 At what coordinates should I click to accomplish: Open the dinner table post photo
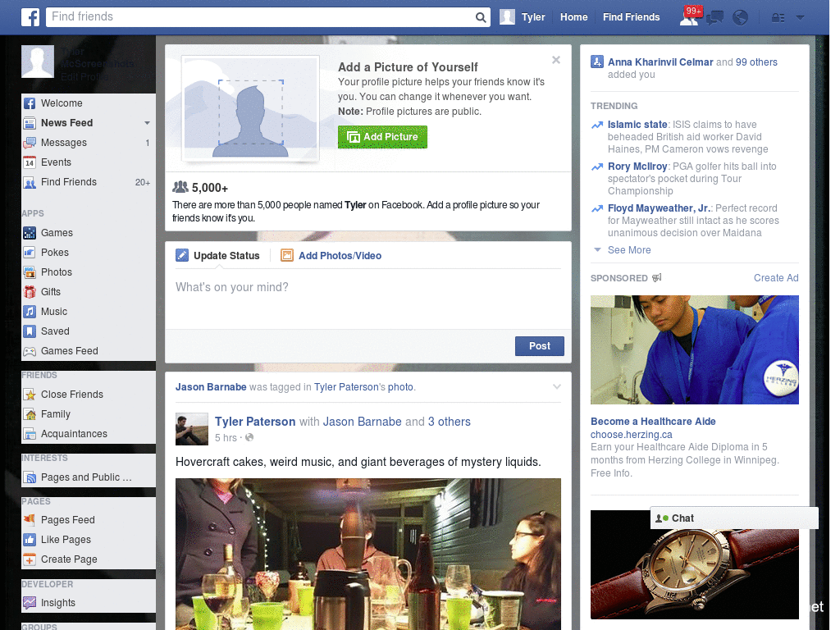[368, 554]
